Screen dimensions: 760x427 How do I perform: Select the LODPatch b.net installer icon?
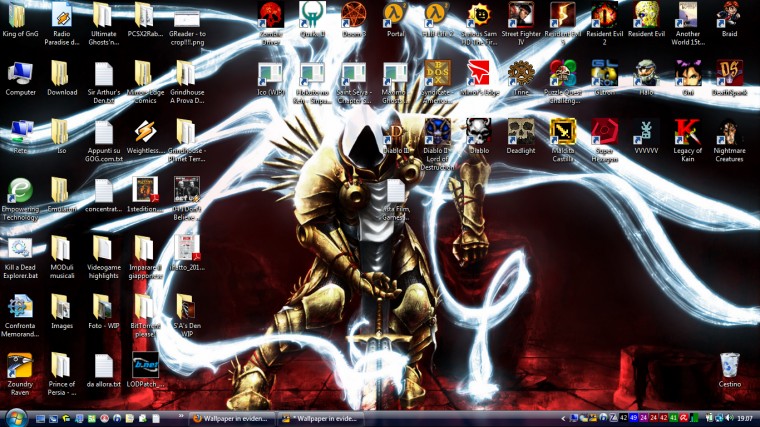point(145,365)
